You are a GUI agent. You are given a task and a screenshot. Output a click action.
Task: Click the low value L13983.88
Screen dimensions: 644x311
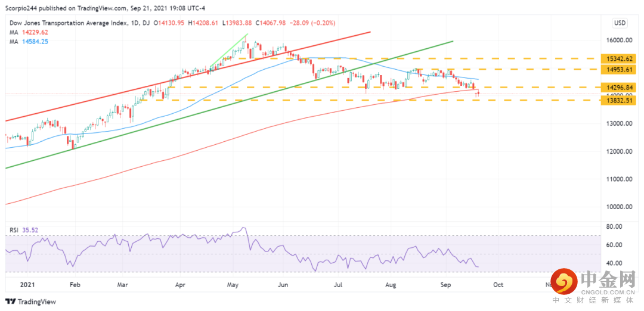click(x=238, y=23)
